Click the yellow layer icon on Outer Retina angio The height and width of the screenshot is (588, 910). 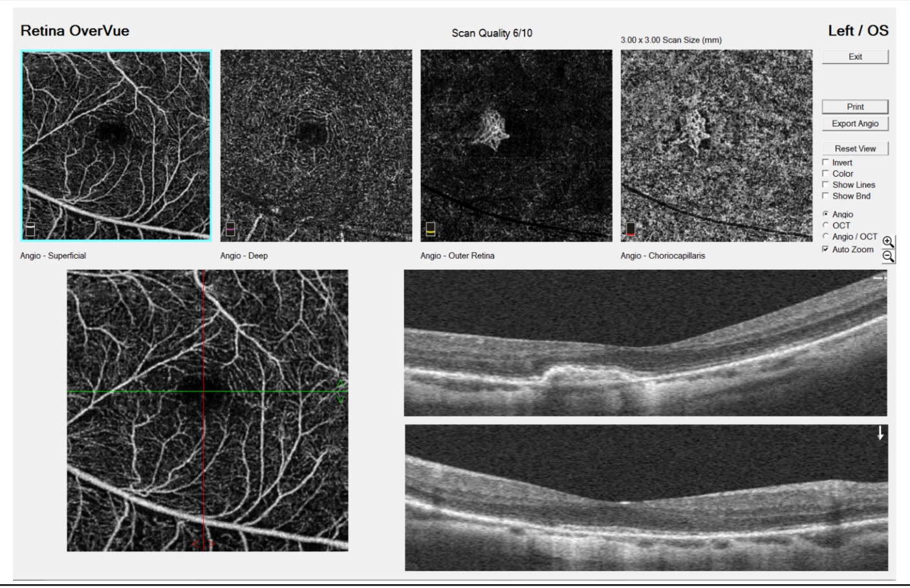coord(431,229)
